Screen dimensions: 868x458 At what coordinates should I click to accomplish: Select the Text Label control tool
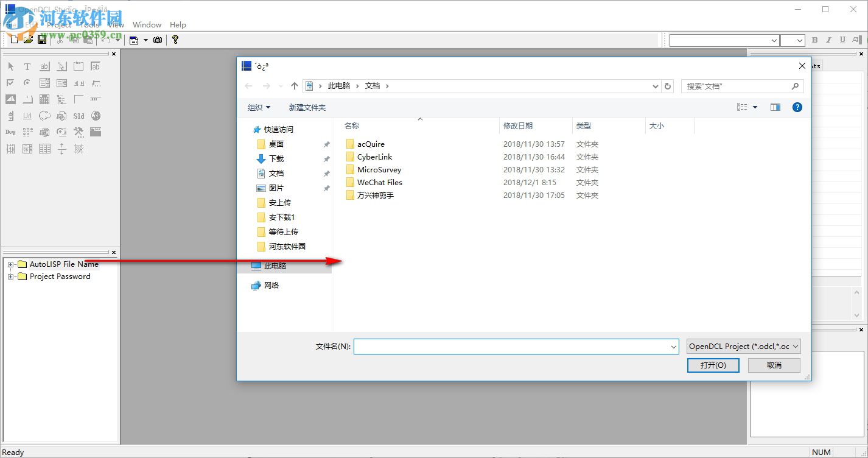27,66
